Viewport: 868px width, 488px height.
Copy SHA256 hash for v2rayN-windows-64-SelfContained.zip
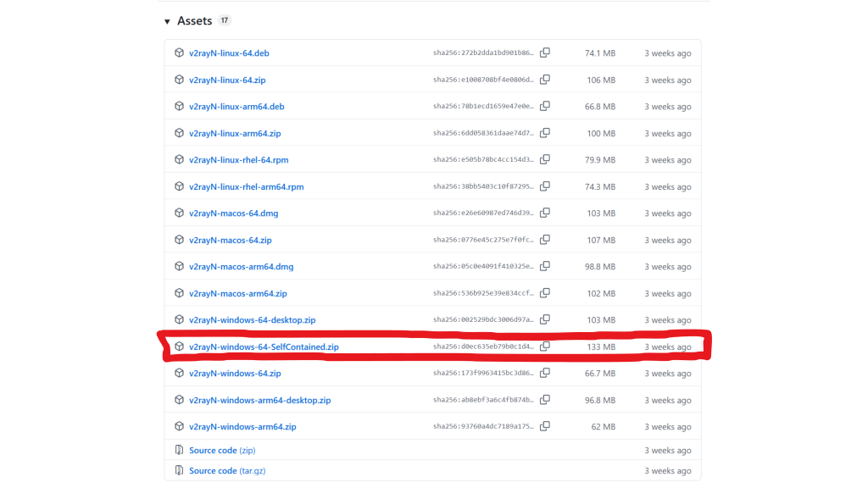pyautogui.click(x=545, y=347)
